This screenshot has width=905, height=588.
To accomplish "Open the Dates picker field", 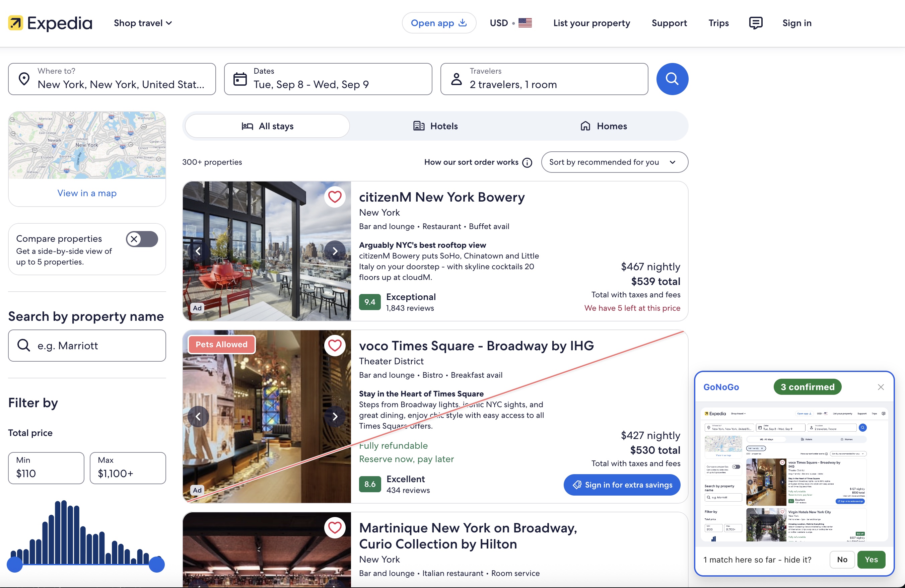I will pos(328,79).
